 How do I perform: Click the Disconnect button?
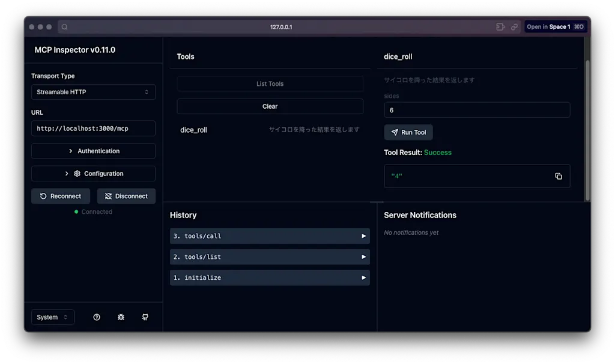pos(126,196)
